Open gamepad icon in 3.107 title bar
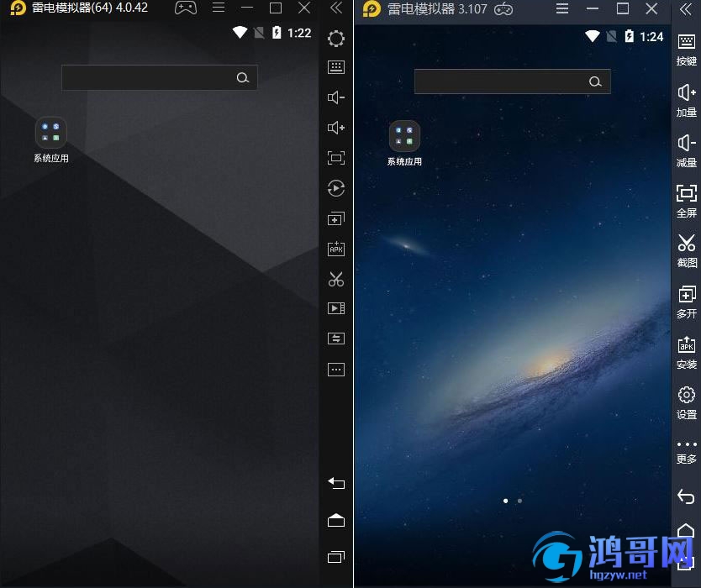701x588 pixels. point(503,9)
